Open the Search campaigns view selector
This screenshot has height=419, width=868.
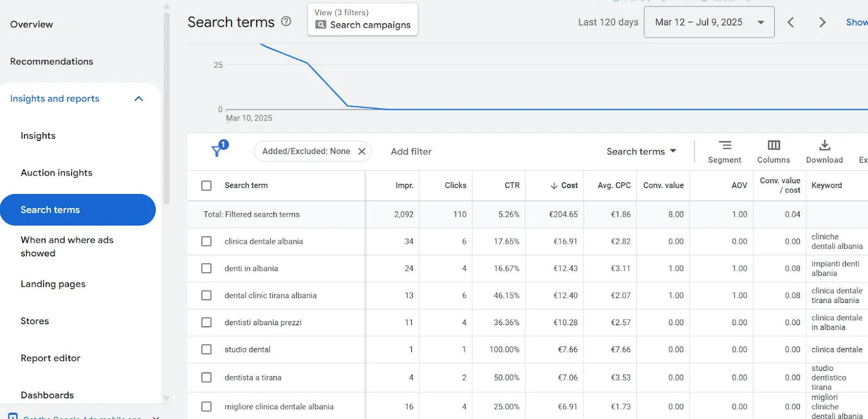[363, 20]
